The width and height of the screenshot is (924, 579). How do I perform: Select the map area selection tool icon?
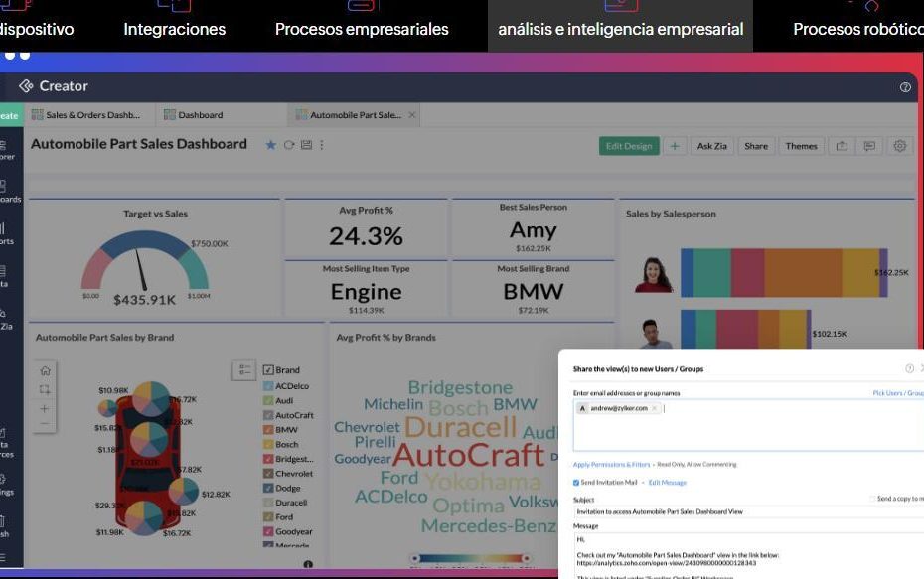(45, 390)
